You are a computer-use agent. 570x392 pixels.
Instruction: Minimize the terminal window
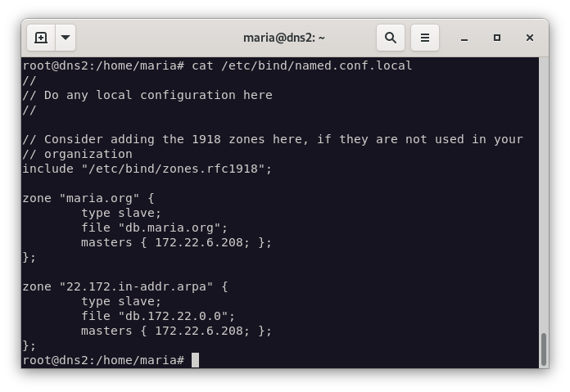464,38
